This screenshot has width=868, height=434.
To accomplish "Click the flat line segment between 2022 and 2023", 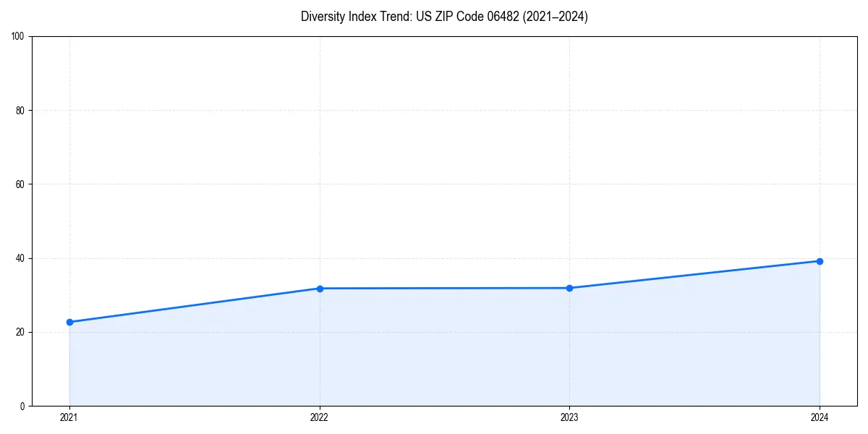I will click(444, 288).
